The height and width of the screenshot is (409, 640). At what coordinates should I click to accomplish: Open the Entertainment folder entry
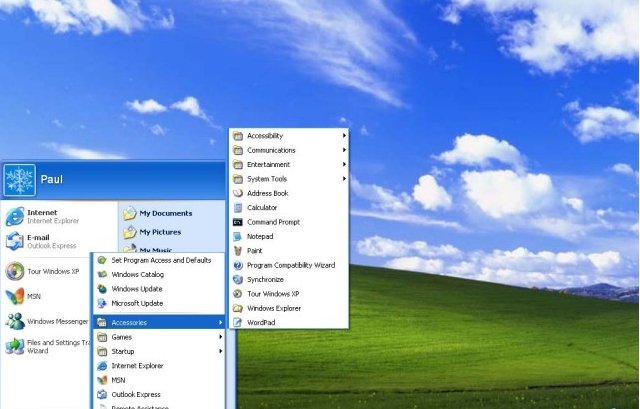tap(289, 164)
